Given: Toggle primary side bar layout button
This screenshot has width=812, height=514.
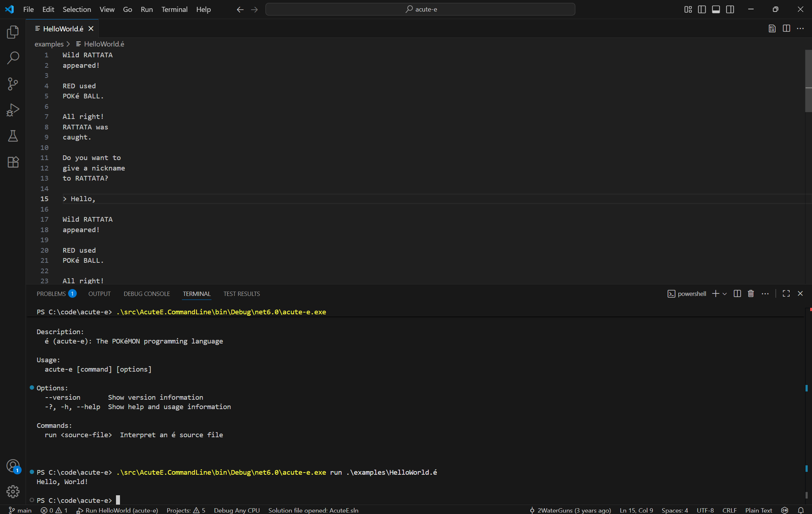Looking at the screenshot, I should (702, 9).
